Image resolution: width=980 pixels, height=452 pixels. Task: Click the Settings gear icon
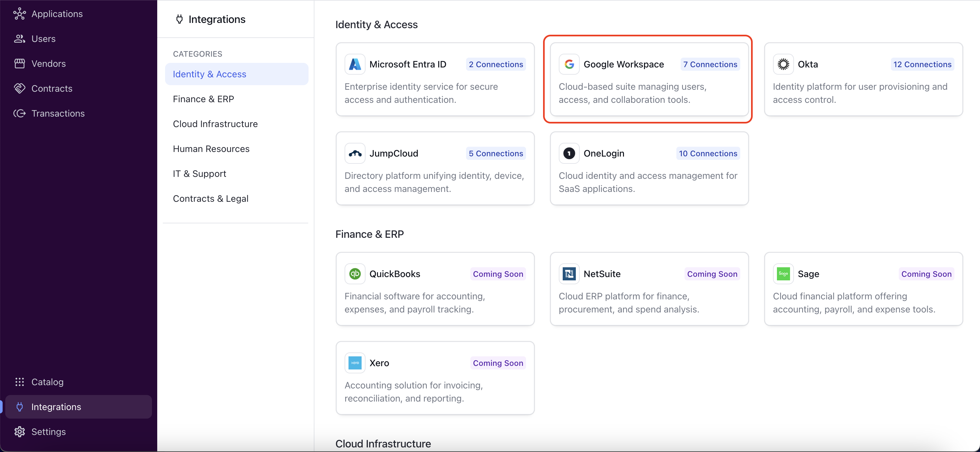coord(19,431)
